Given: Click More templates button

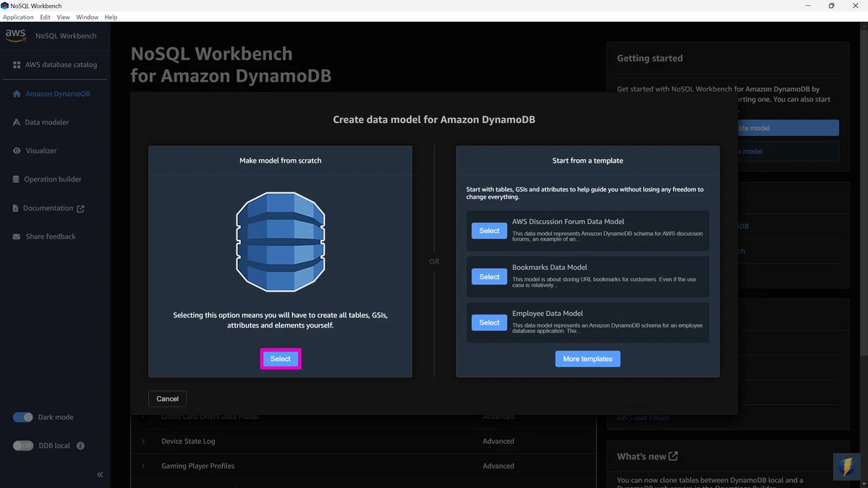Looking at the screenshot, I should click(x=587, y=359).
